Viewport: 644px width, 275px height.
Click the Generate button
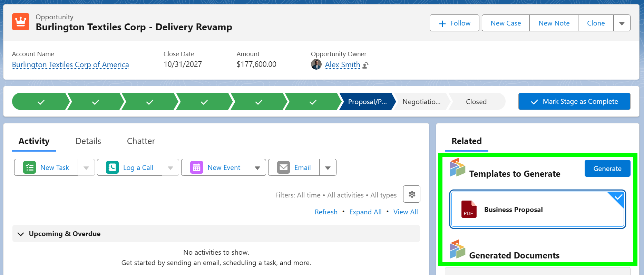[607, 169]
